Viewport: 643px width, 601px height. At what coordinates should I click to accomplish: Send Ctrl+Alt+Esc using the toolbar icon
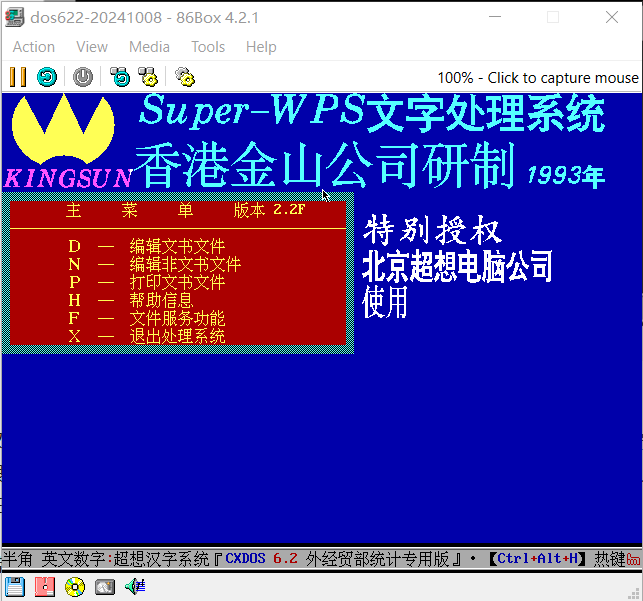point(148,77)
